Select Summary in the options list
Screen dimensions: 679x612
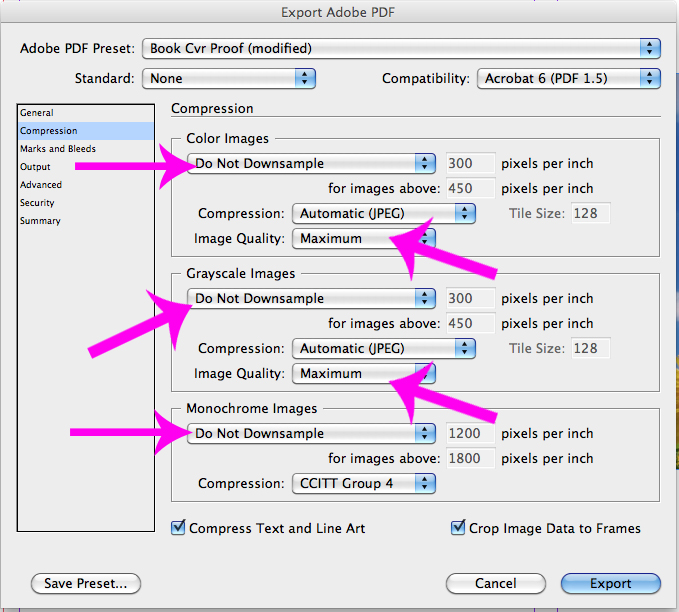coord(86,221)
